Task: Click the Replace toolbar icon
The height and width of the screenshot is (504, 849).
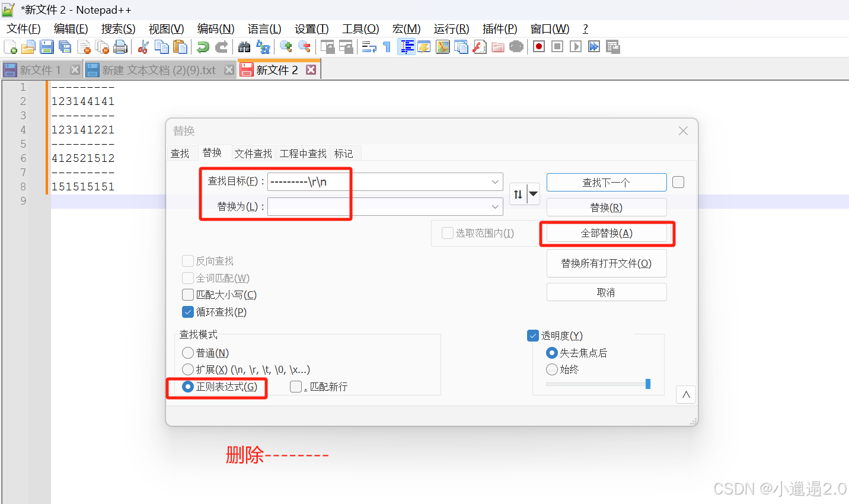Action: point(263,47)
